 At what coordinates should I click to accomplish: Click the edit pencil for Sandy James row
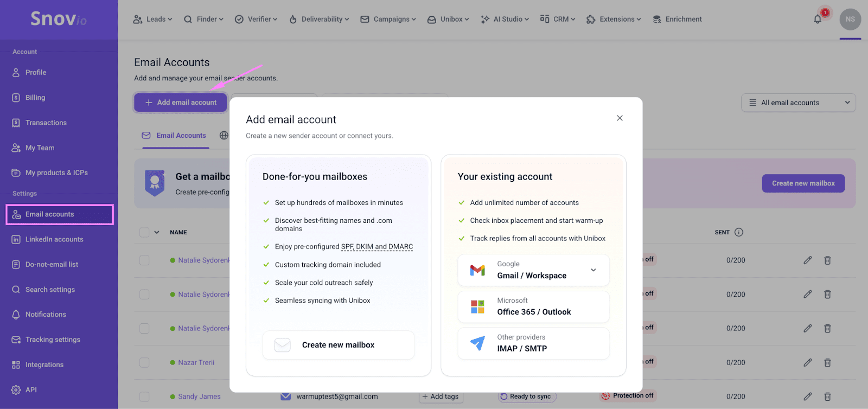coord(808,397)
